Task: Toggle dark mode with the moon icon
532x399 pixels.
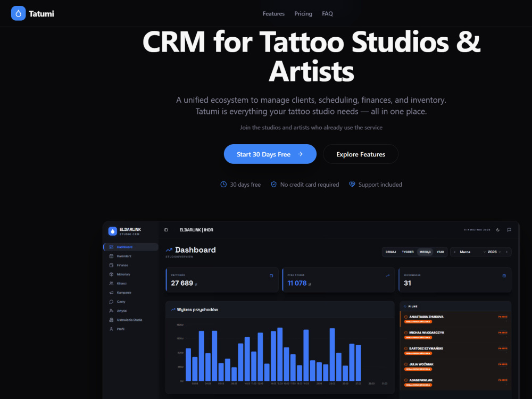Action: (x=498, y=230)
